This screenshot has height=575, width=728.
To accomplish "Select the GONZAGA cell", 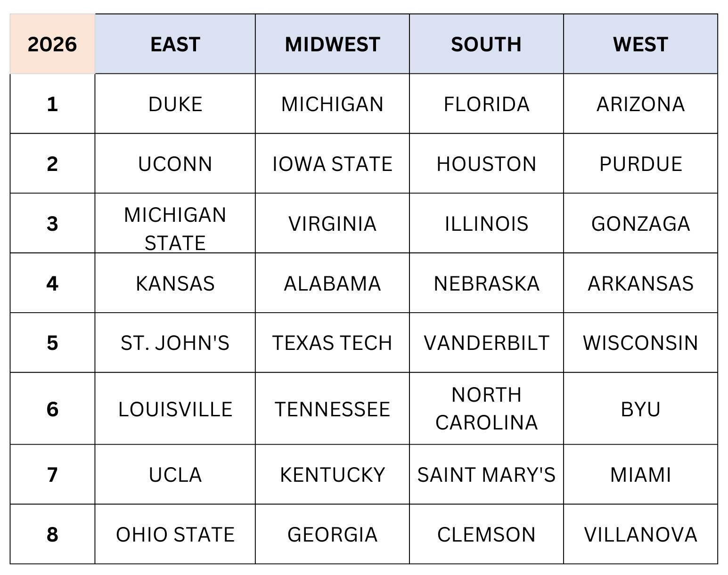I will pos(640,224).
